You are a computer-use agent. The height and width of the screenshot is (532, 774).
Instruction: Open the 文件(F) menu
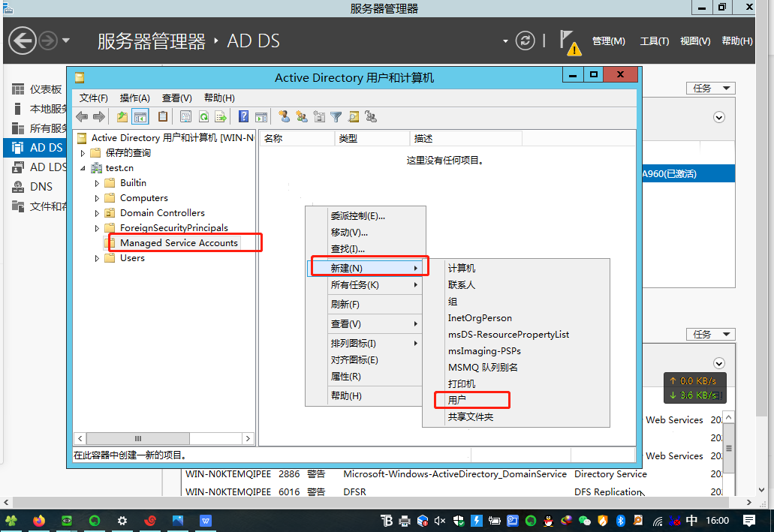click(93, 98)
